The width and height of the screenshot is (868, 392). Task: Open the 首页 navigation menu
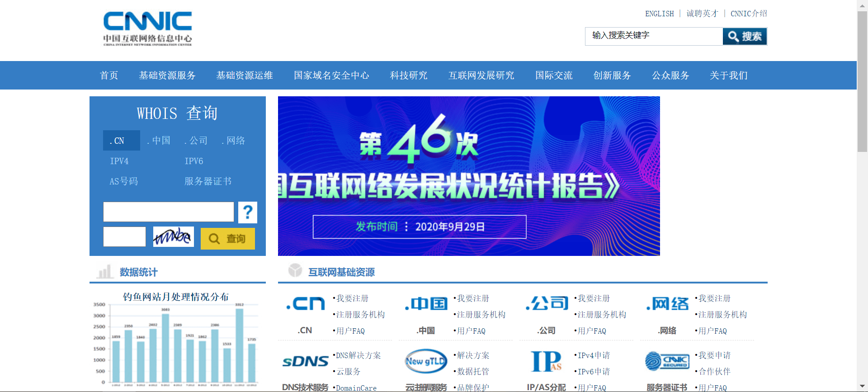coord(109,76)
